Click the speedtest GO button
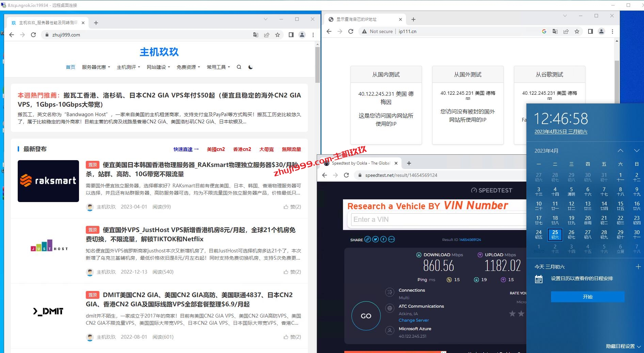Image resolution: width=644 pixels, height=353 pixels. coord(366,316)
